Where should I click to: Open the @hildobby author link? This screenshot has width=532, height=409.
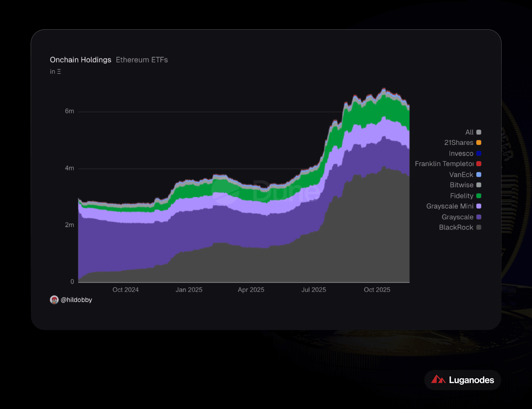coord(76,300)
